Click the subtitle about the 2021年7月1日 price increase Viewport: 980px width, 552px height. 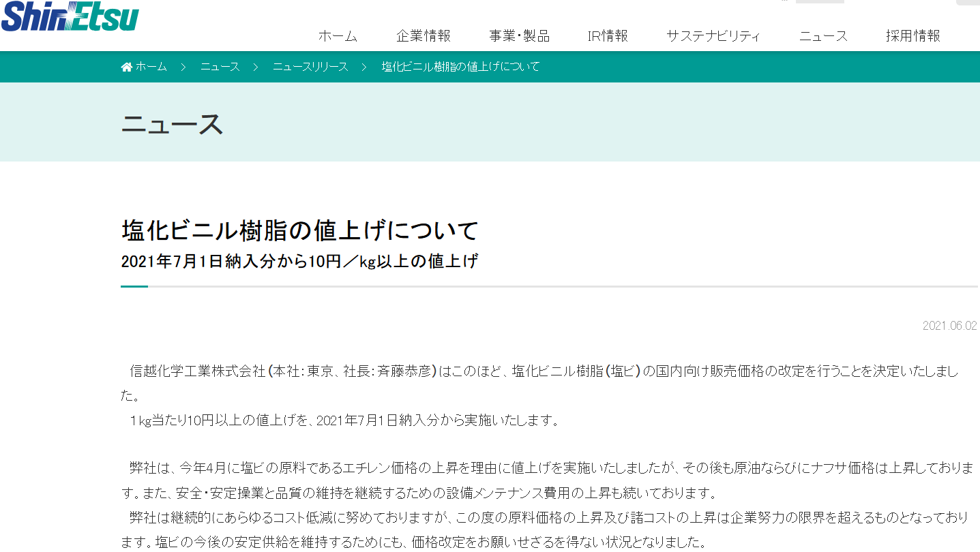(x=299, y=262)
